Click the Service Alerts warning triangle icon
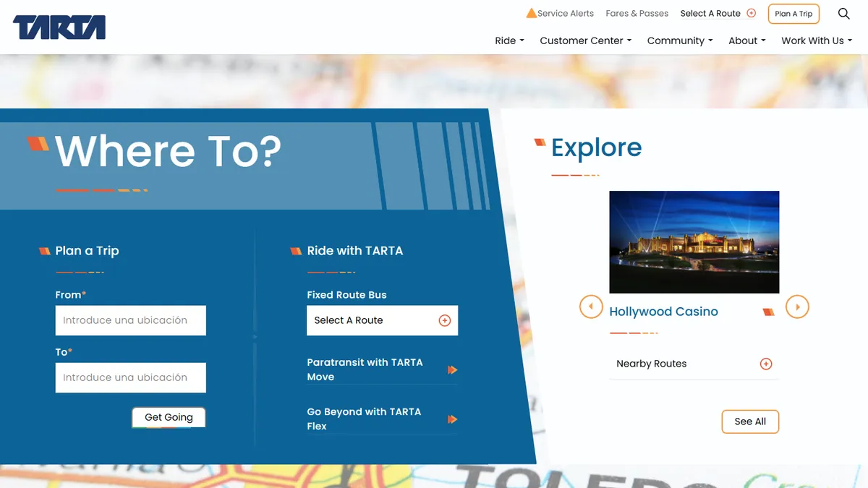Image resolution: width=868 pixels, height=488 pixels. [532, 13]
